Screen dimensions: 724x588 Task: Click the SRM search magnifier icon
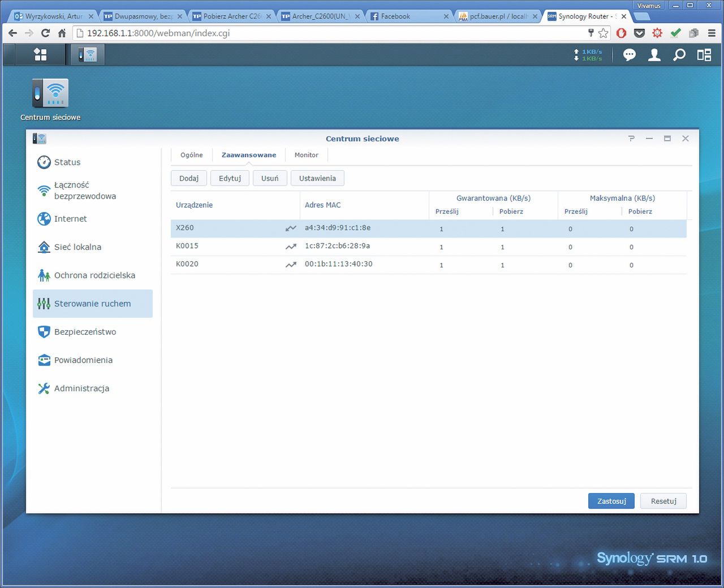click(x=679, y=55)
